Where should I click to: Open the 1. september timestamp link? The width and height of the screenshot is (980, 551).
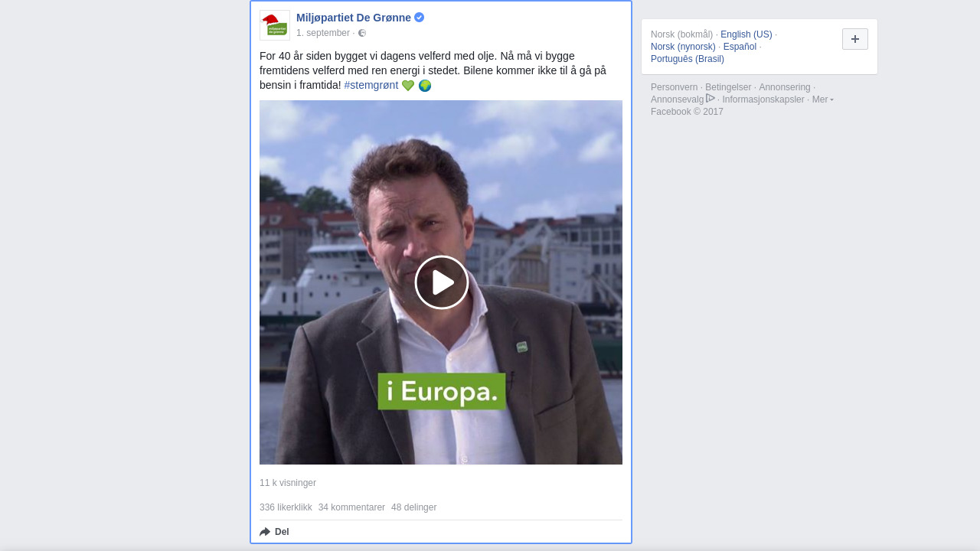click(323, 33)
